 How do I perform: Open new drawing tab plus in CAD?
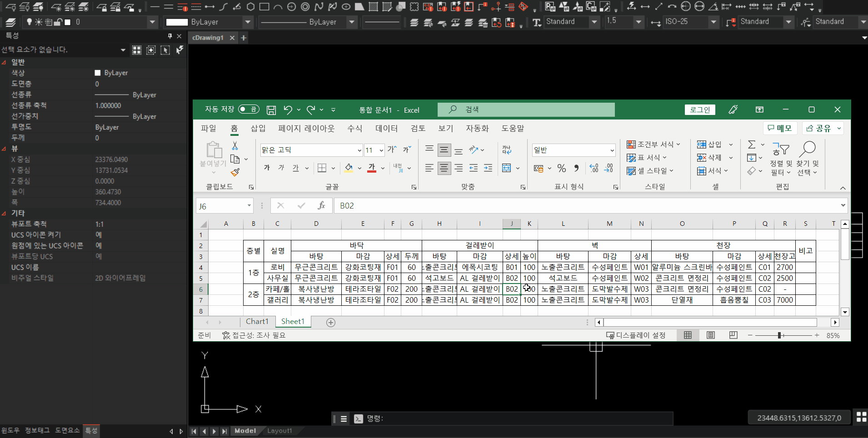(x=244, y=38)
